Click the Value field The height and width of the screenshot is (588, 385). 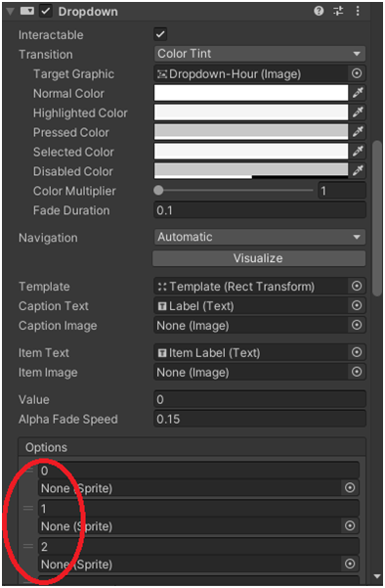coord(260,399)
